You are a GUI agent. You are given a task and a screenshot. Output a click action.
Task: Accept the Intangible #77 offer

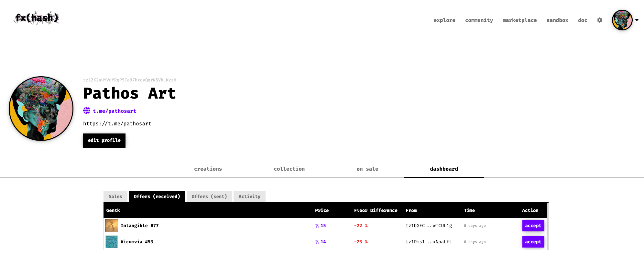533,226
